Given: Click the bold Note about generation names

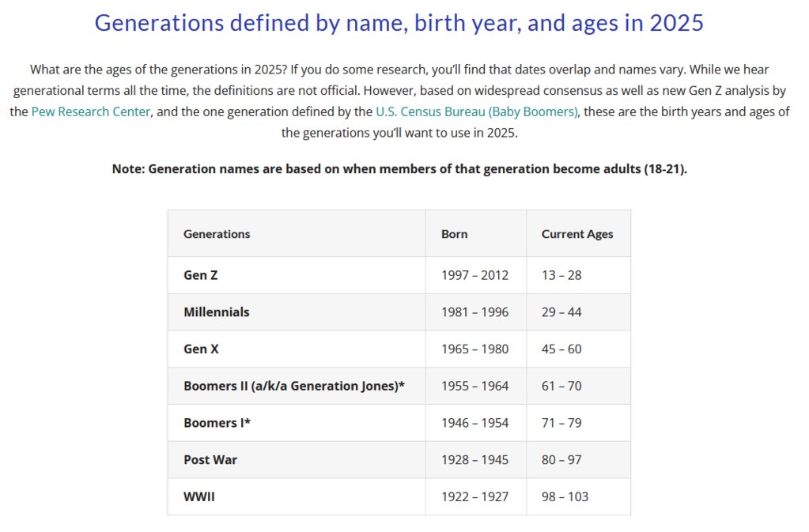Looking at the screenshot, I should tap(399, 169).
